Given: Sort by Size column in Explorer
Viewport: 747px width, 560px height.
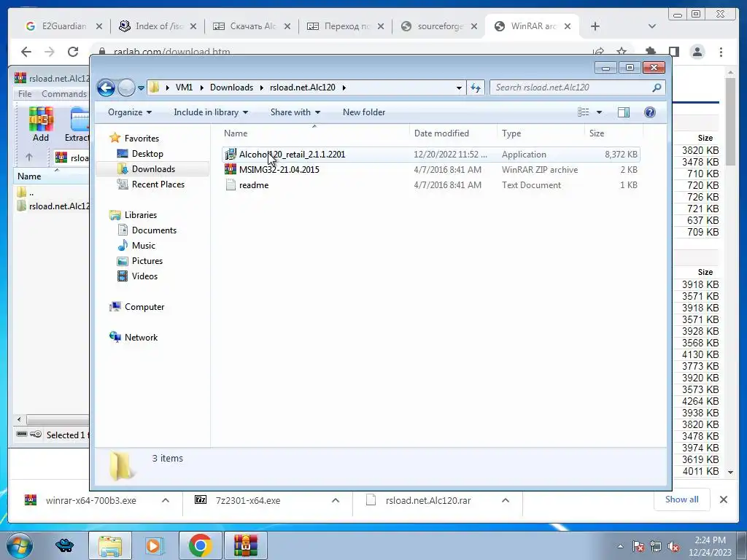Looking at the screenshot, I should [x=614, y=133].
